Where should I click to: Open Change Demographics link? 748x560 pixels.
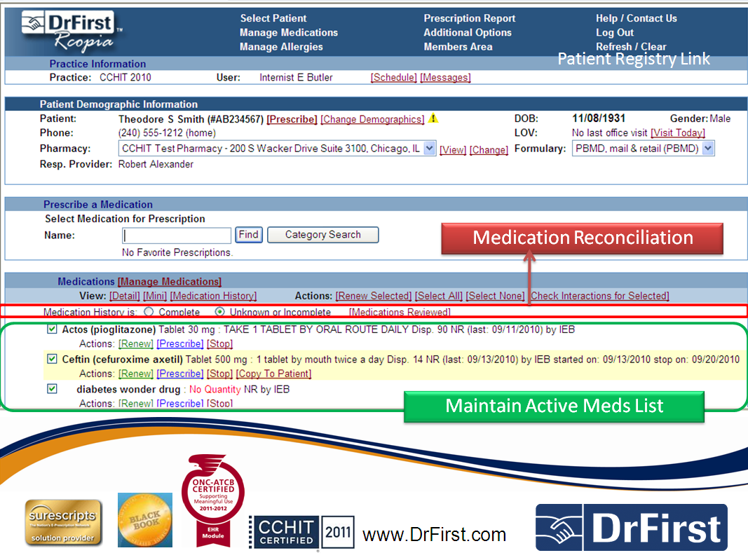pyautogui.click(x=372, y=119)
